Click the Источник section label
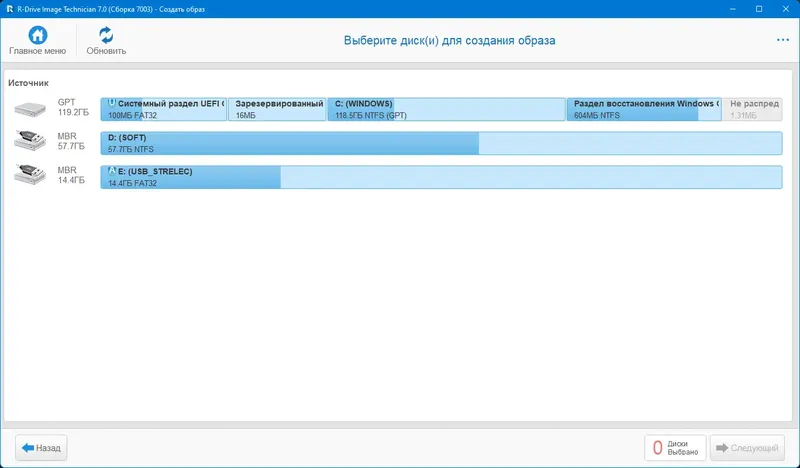 click(29, 83)
